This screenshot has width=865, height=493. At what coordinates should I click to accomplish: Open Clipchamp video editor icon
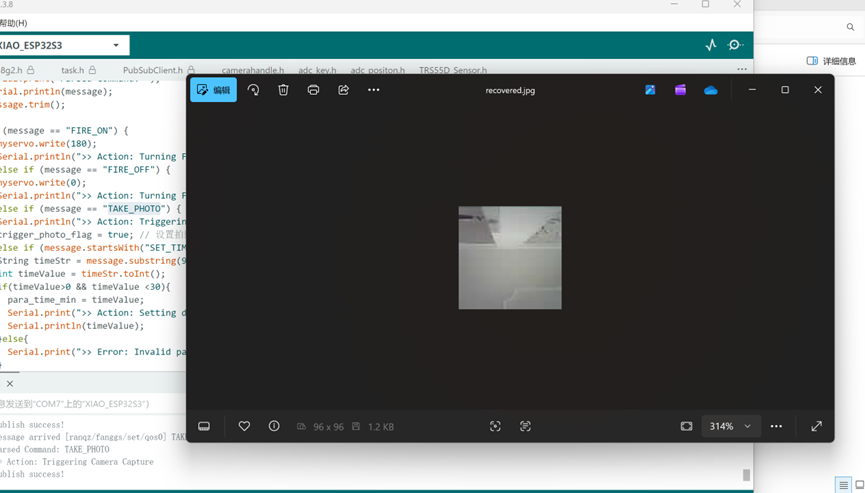tap(680, 90)
